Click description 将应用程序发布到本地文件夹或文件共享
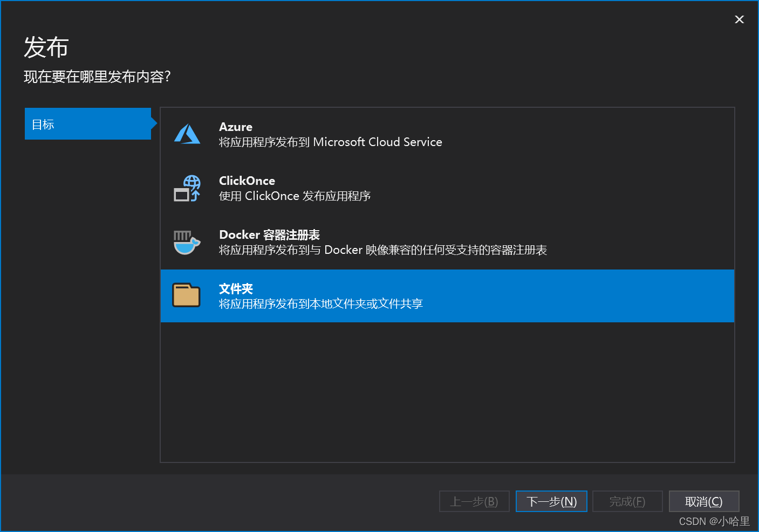 coord(321,304)
